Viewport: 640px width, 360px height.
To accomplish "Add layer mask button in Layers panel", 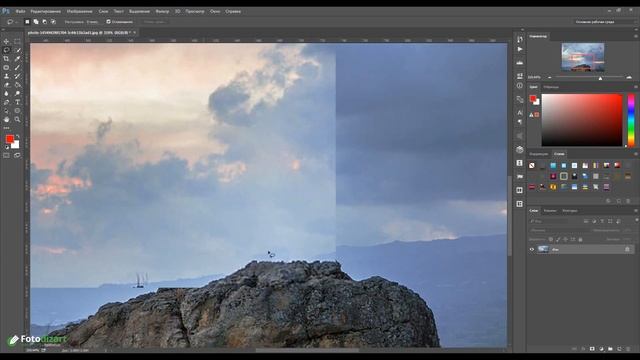I will (592, 349).
